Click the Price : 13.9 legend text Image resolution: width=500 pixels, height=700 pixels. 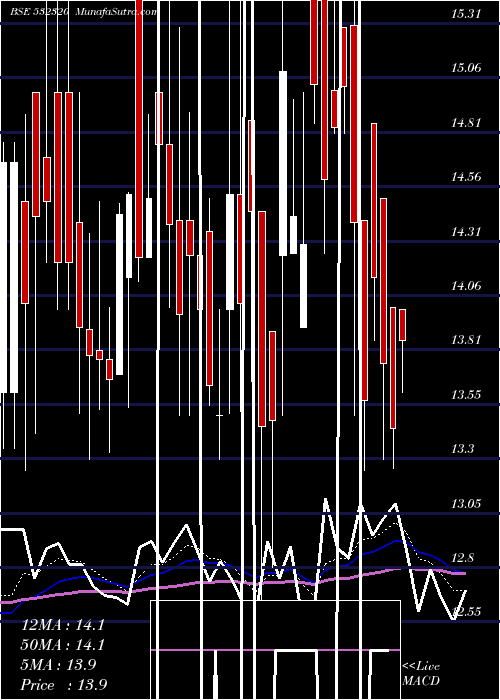coord(64,685)
